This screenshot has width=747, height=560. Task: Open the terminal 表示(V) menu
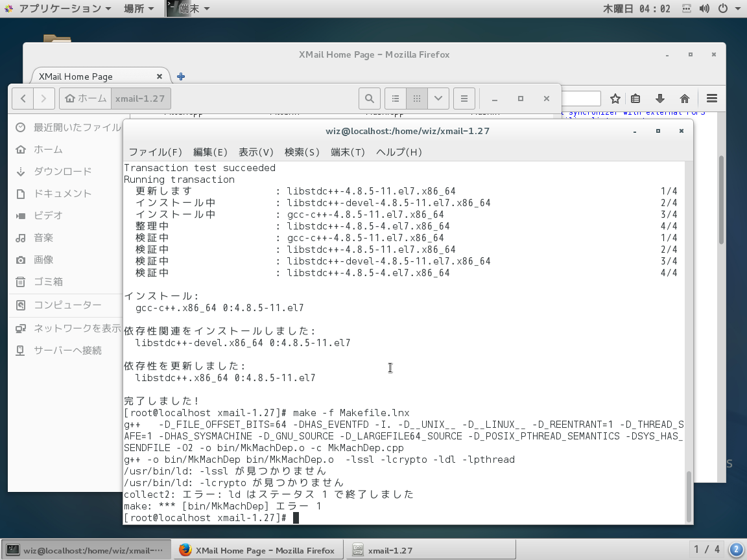pyautogui.click(x=256, y=152)
